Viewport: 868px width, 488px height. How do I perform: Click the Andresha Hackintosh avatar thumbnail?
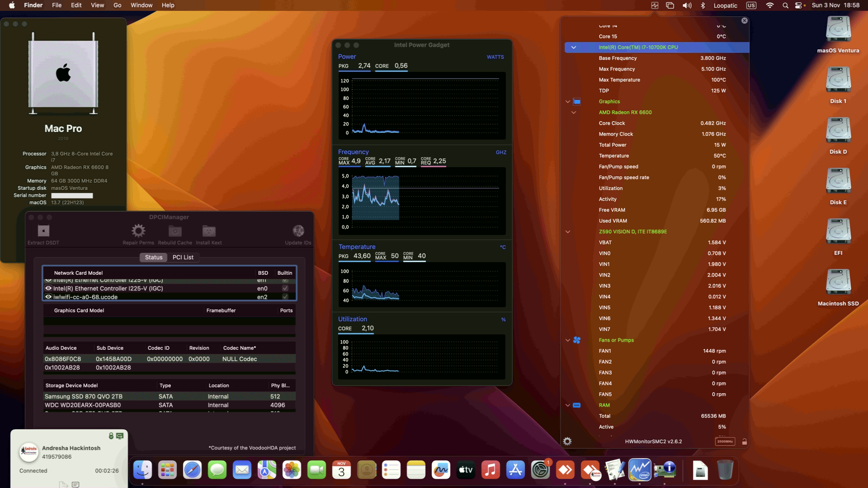click(28, 452)
